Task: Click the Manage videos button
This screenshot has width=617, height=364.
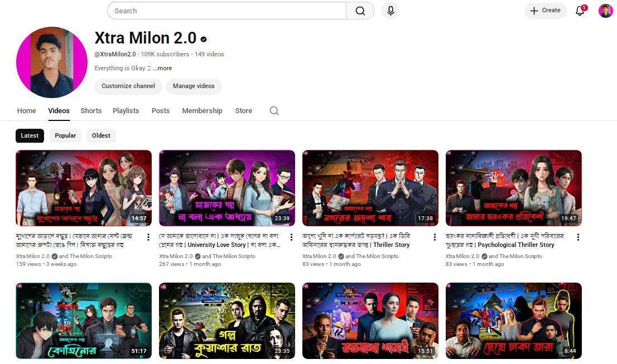Action: click(194, 86)
